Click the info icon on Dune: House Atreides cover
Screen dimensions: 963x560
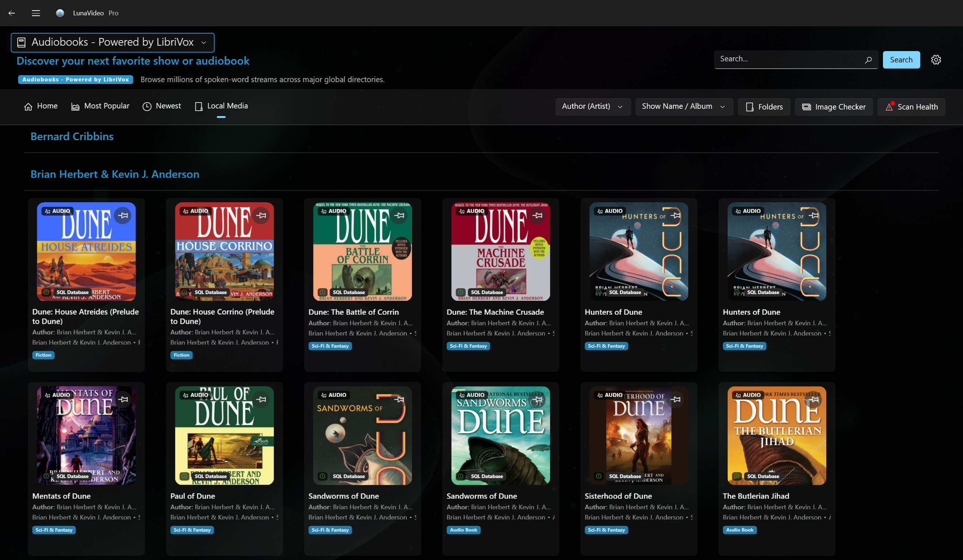coord(46,292)
